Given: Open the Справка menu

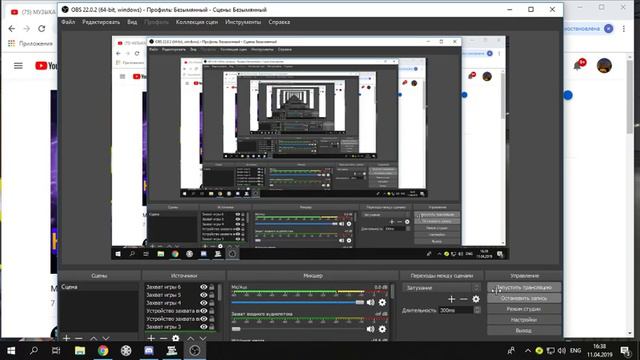Looking at the screenshot, I should 279,22.
